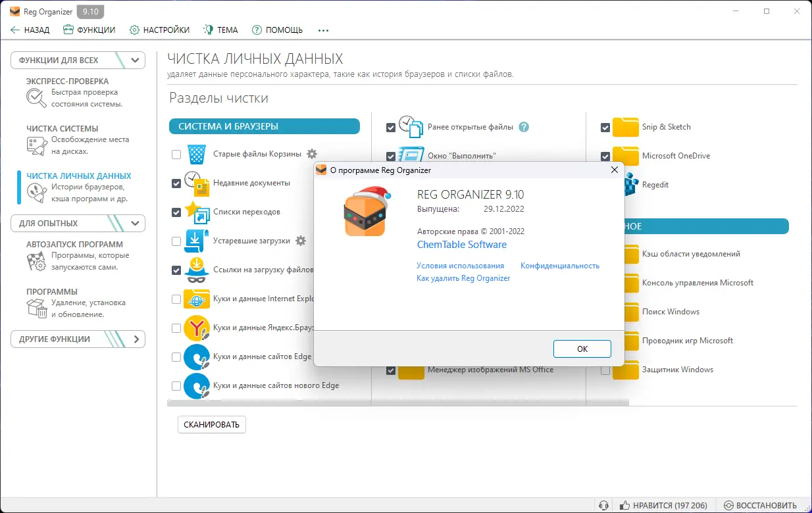
Task: Click the НРАВИТСЯ like button
Action: point(663,506)
